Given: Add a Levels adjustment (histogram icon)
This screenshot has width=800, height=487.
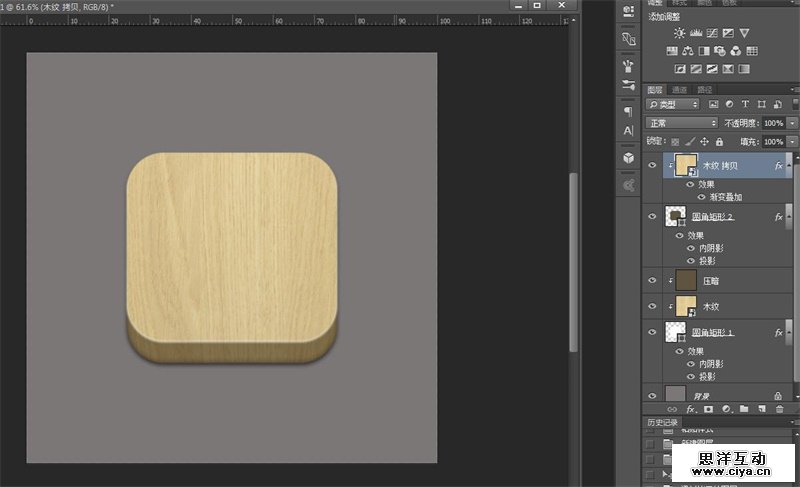Looking at the screenshot, I should (x=696, y=33).
